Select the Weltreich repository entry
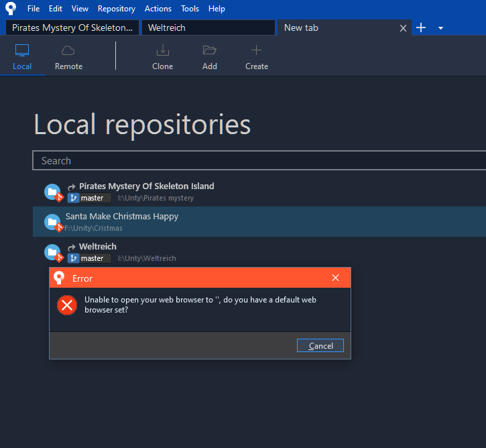The width and height of the screenshot is (486, 448). click(x=259, y=251)
